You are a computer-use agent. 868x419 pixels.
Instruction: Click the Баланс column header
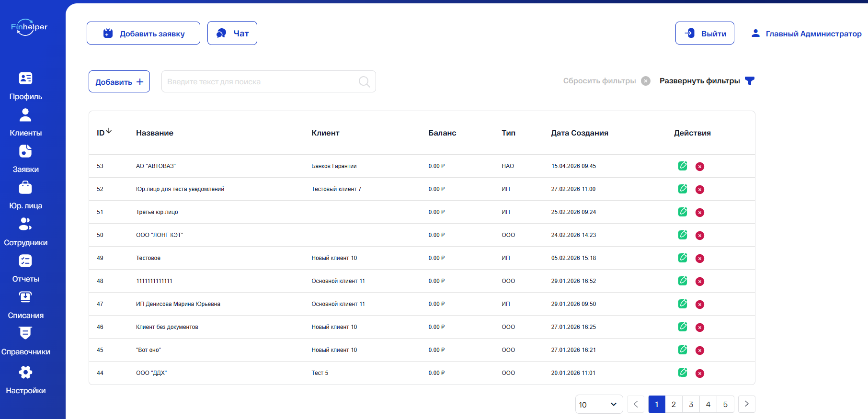tap(442, 133)
